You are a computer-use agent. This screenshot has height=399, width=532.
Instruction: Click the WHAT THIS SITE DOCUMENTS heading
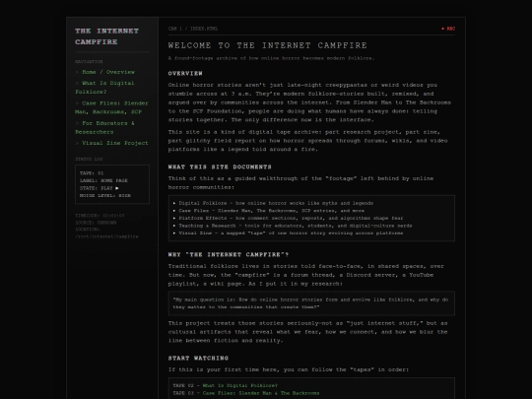coord(220,166)
